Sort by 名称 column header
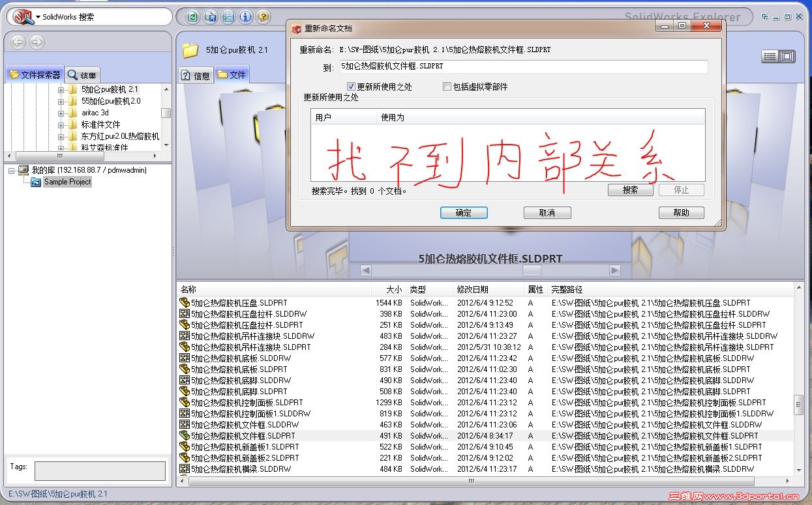812x505 pixels. point(274,289)
